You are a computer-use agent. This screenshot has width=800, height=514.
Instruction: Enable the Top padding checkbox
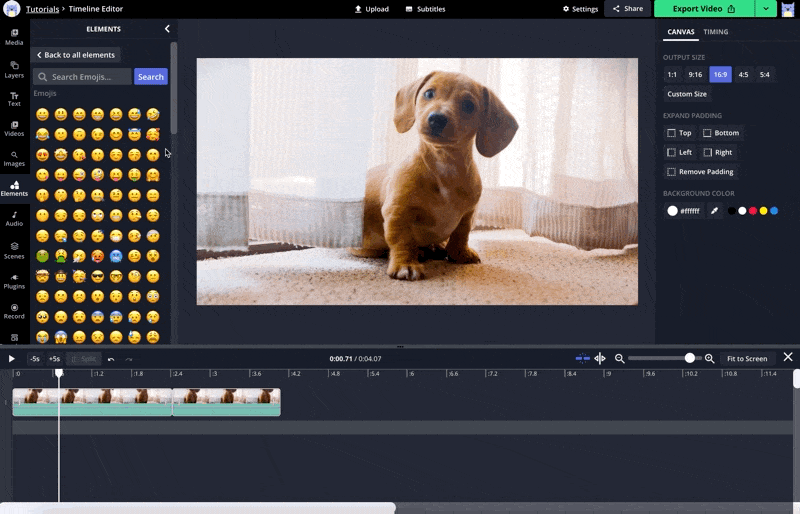(x=672, y=133)
